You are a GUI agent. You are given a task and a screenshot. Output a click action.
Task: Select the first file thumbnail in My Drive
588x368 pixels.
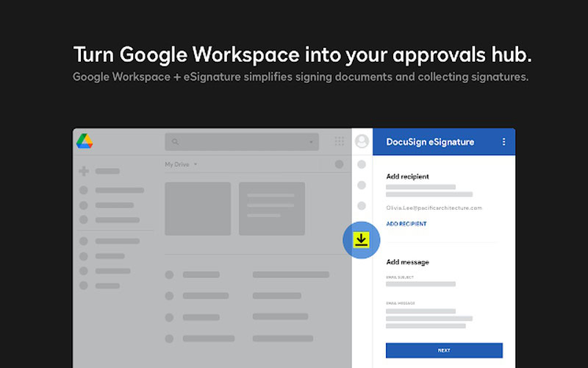(198, 208)
